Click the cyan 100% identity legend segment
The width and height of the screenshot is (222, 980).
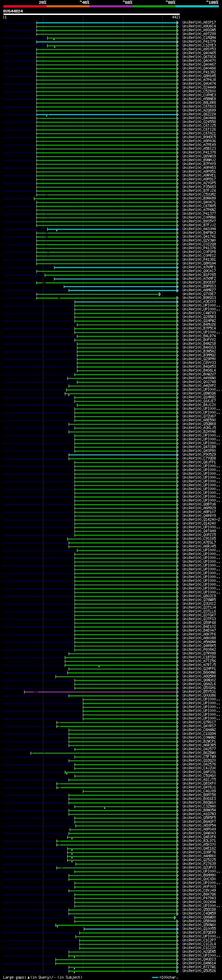coord(197,6)
